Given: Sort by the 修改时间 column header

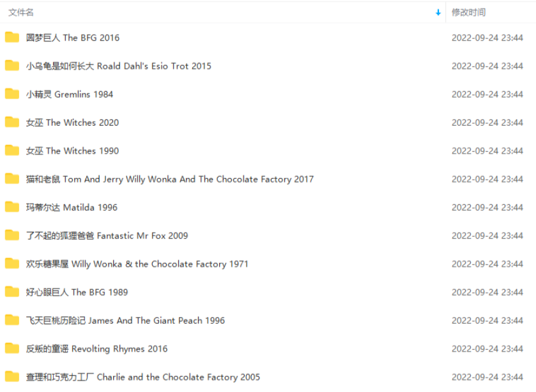Looking at the screenshot, I should (469, 13).
